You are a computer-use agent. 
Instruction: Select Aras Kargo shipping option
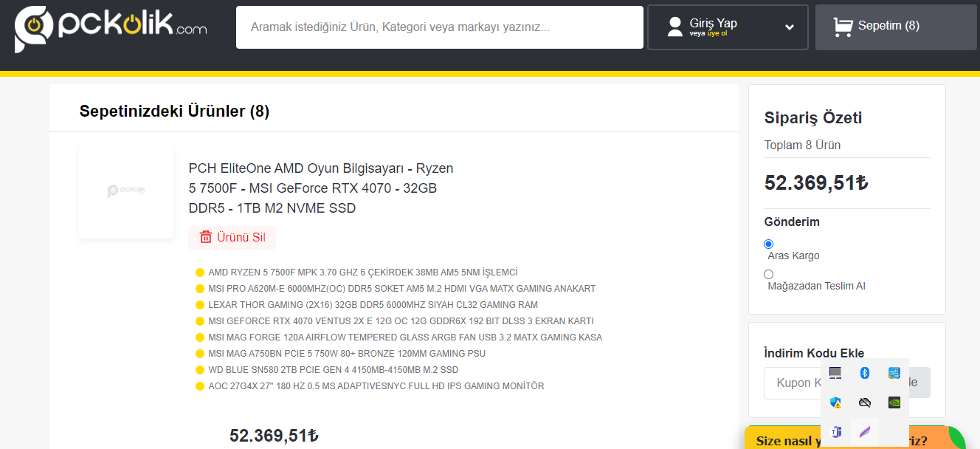(x=768, y=244)
